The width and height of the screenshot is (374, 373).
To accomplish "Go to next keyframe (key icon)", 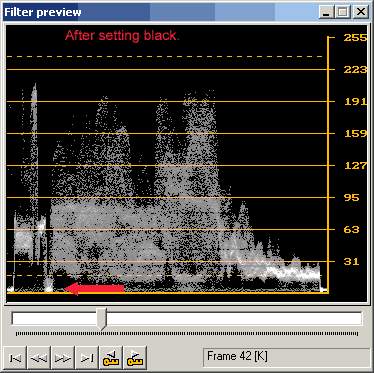I will (x=135, y=357).
